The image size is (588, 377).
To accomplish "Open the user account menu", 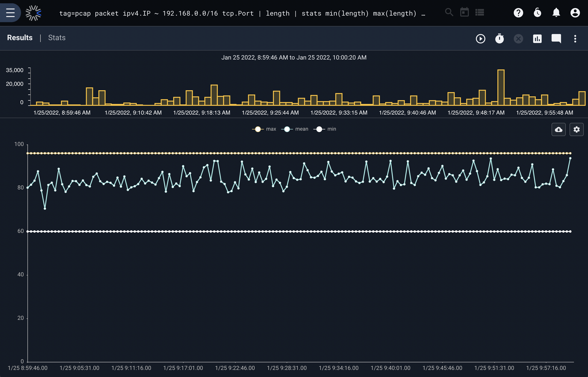I will pos(575,13).
